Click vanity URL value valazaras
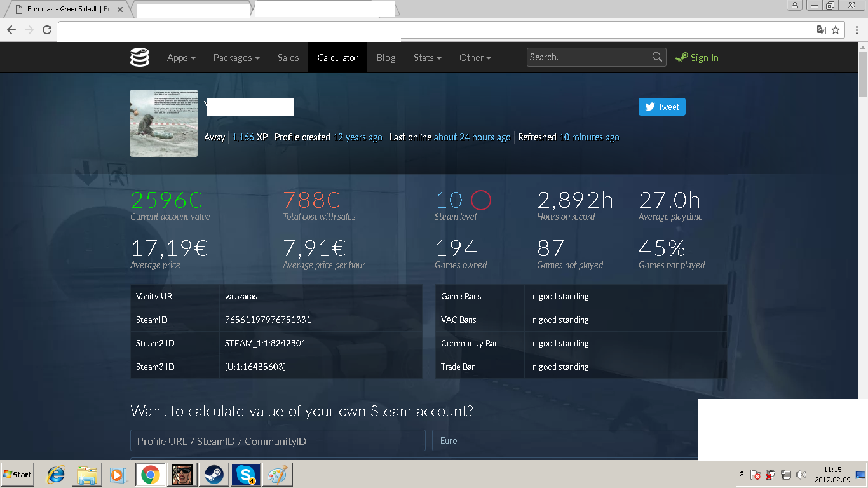The height and width of the screenshot is (488, 868). click(241, 296)
